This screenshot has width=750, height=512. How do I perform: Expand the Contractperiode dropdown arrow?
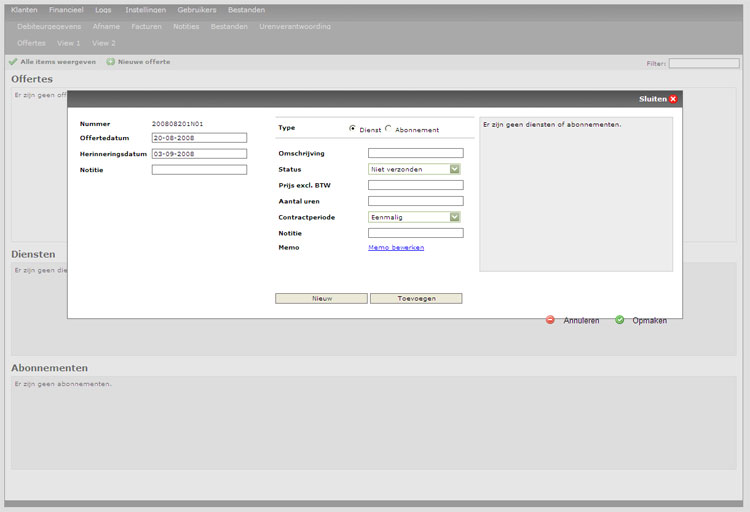click(x=455, y=217)
